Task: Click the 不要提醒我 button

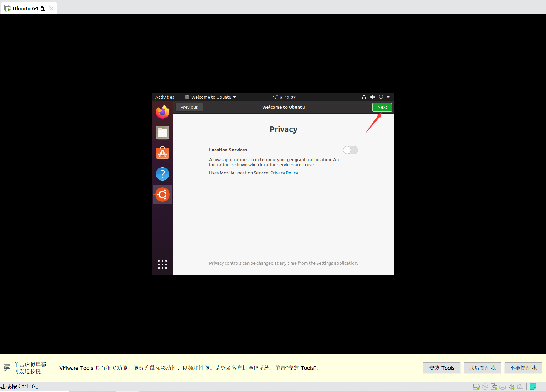Action: [x=523, y=368]
